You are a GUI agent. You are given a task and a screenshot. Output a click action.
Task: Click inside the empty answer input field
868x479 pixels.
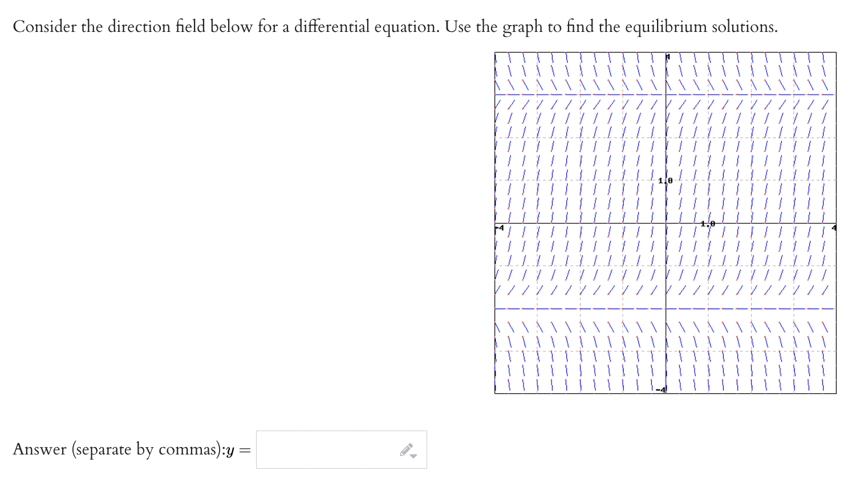coord(319,449)
